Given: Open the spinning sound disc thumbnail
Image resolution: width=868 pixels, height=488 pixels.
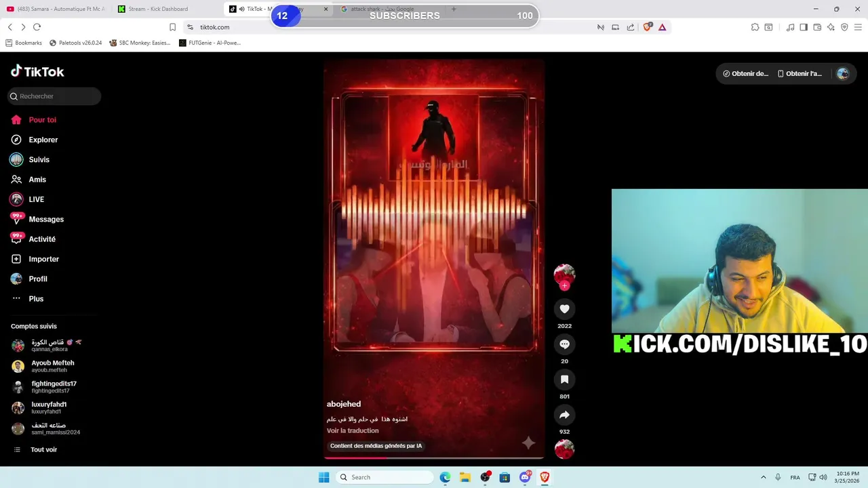Looking at the screenshot, I should (564, 449).
